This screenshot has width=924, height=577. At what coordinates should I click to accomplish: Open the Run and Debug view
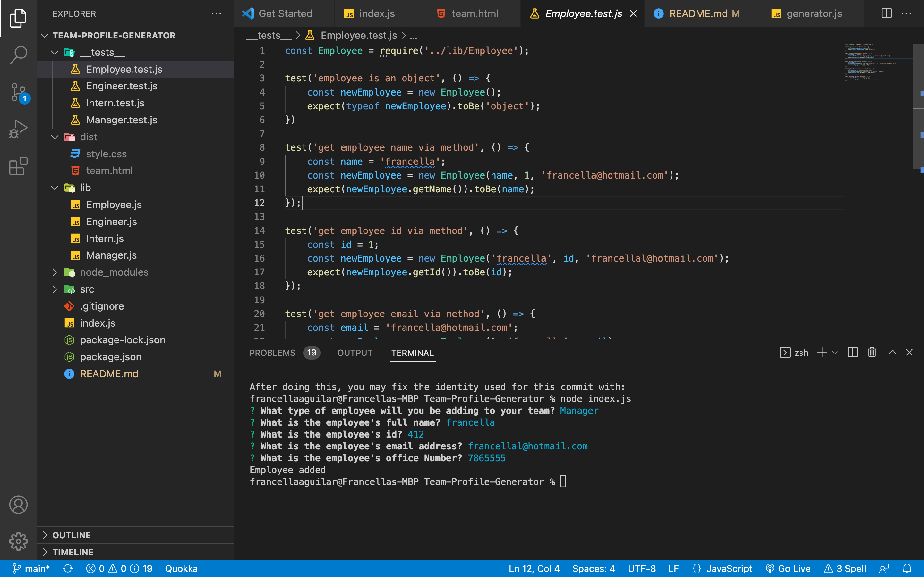click(x=18, y=129)
